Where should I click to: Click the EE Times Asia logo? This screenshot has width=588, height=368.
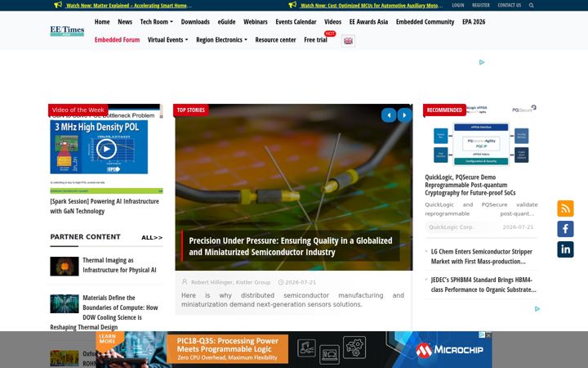[67, 31]
